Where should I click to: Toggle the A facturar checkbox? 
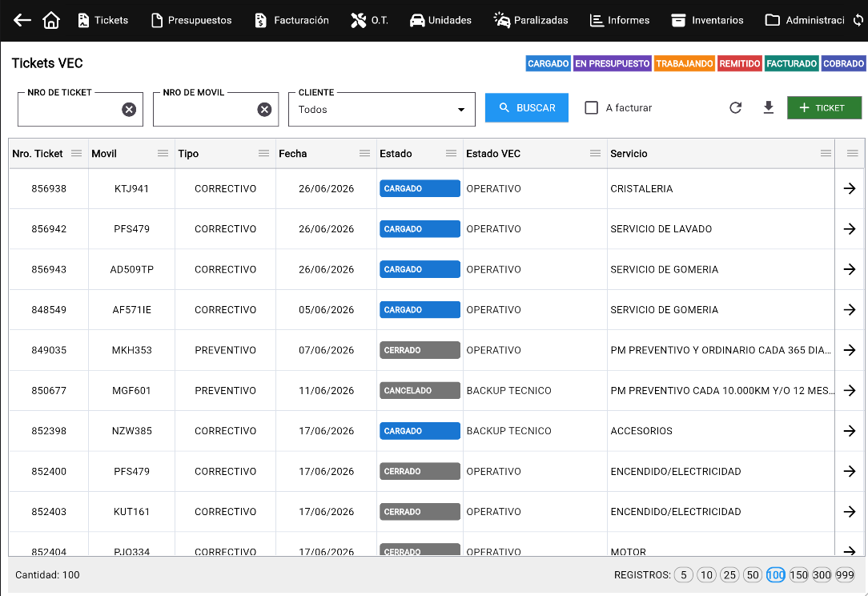591,107
